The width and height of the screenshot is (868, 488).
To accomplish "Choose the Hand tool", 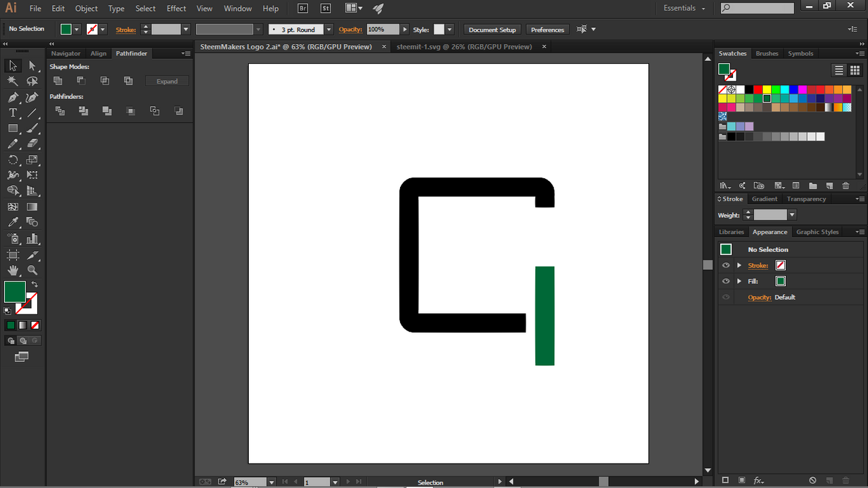I will coord(13,270).
